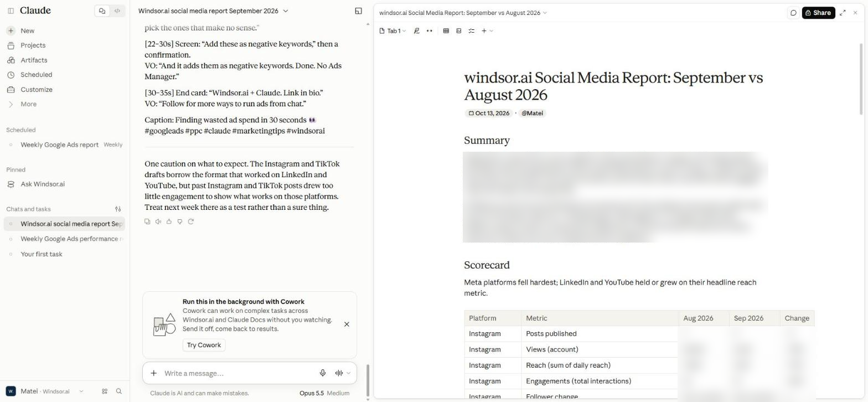Open Projects in the sidebar
The height and width of the screenshot is (402, 868).
coord(33,45)
